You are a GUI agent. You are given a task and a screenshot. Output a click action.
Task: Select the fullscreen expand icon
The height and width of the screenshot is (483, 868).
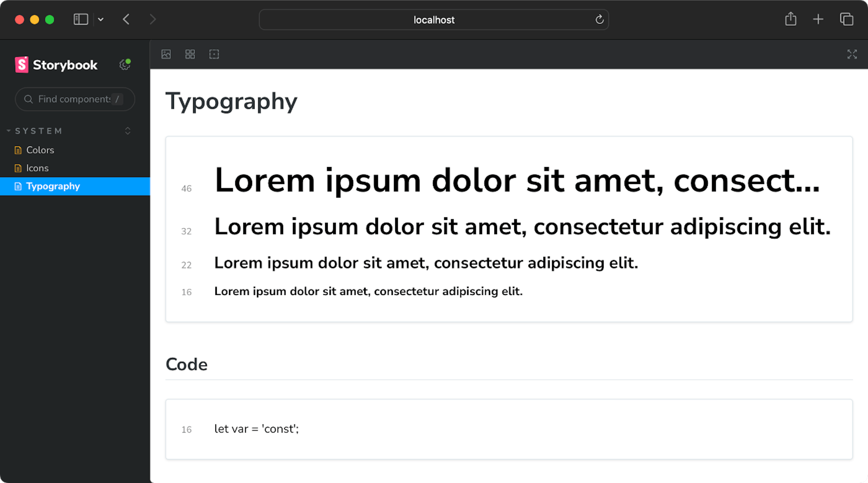(x=852, y=54)
